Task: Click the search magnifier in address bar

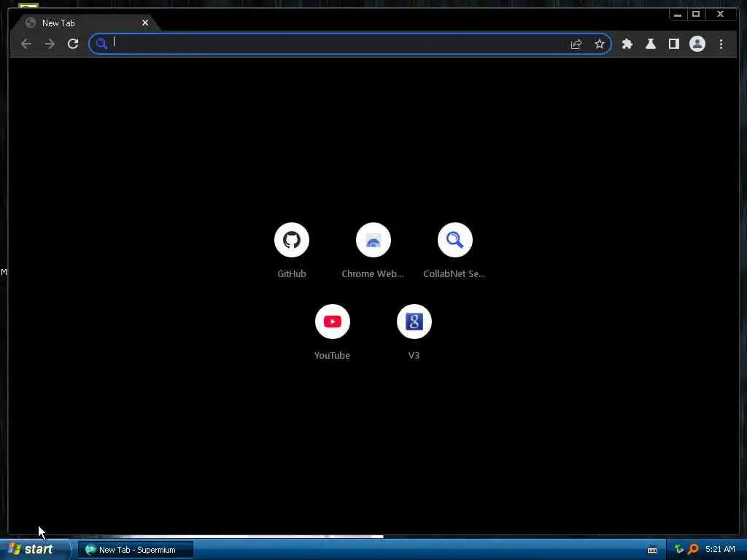Action: pyautogui.click(x=101, y=44)
